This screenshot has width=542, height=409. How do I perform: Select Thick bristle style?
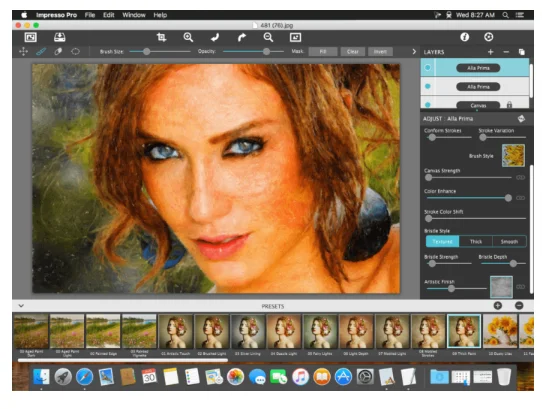(x=476, y=241)
